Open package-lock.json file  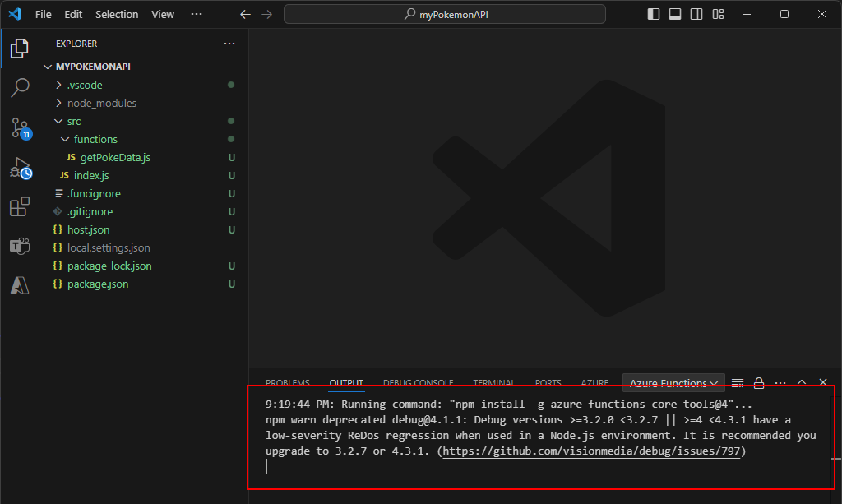point(145,266)
